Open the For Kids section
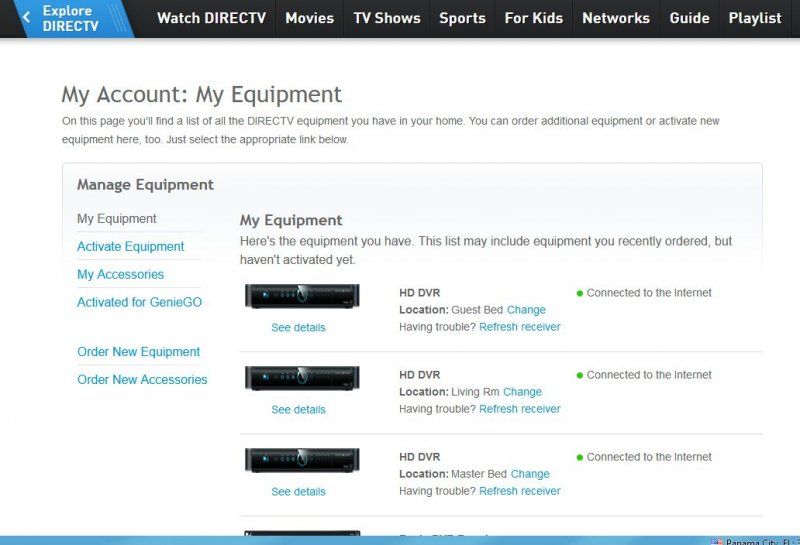The image size is (800, 545). [534, 18]
